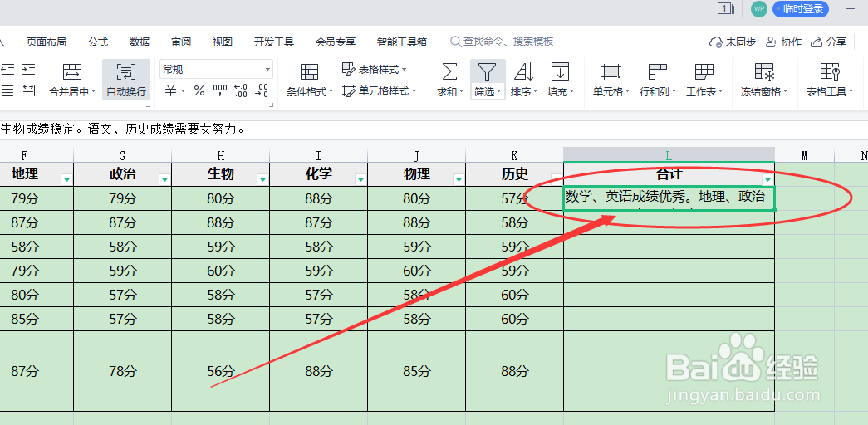Select cell with 数学、英语成绩优秀 text
Viewport: 868px width, 425px height.
pos(669,198)
